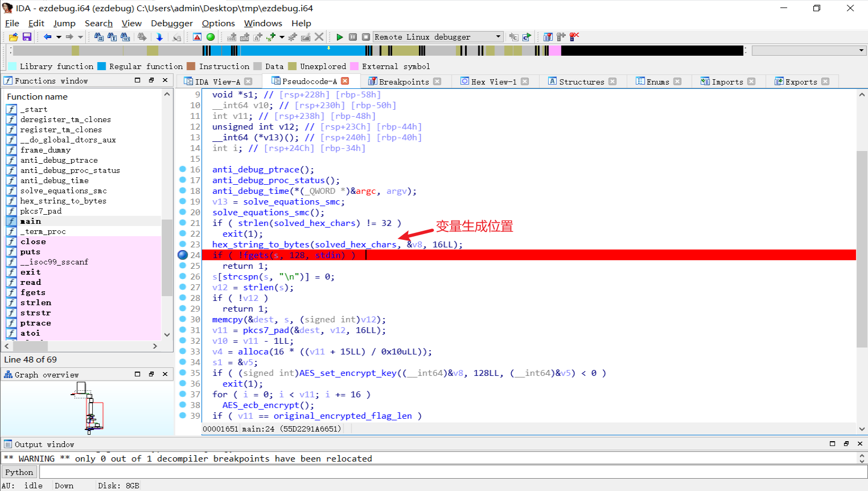Click the black region of the navigation band
Screen dimensions: 868x491
(x=652, y=50)
